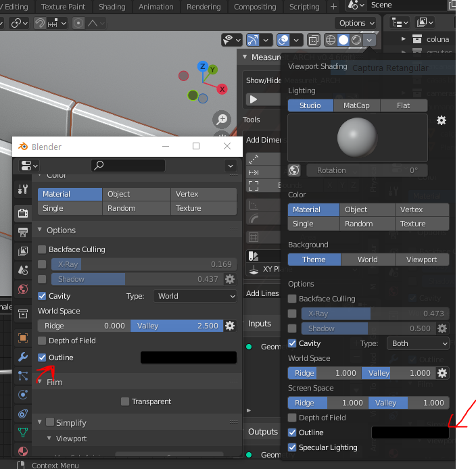The image size is (476, 469).
Task: Uncheck Specular Lighting in popover
Action: 292,447
